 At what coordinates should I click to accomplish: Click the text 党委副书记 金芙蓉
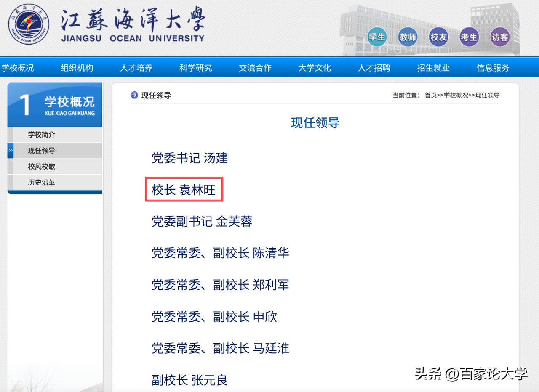202,222
